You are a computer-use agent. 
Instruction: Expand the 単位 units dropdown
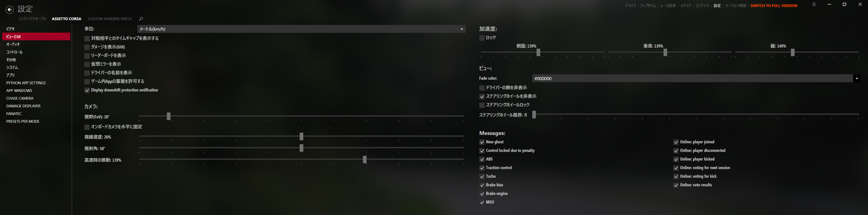(x=461, y=29)
